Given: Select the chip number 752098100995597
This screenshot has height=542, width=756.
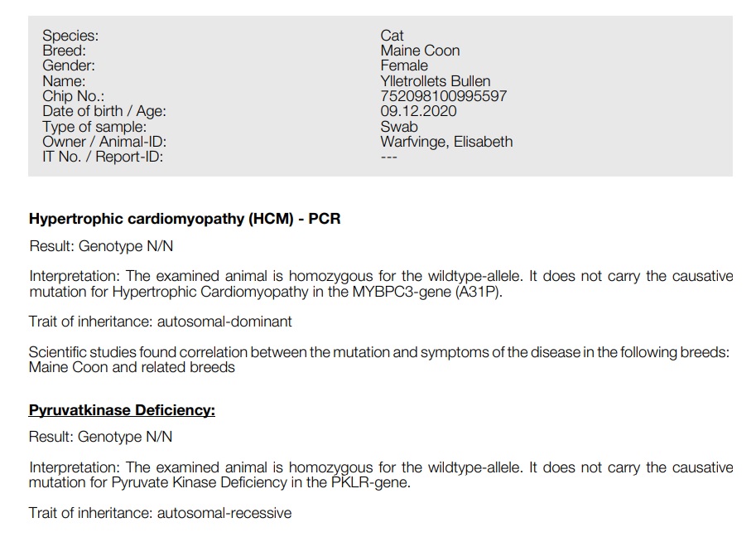Looking at the screenshot, I should (443, 96).
